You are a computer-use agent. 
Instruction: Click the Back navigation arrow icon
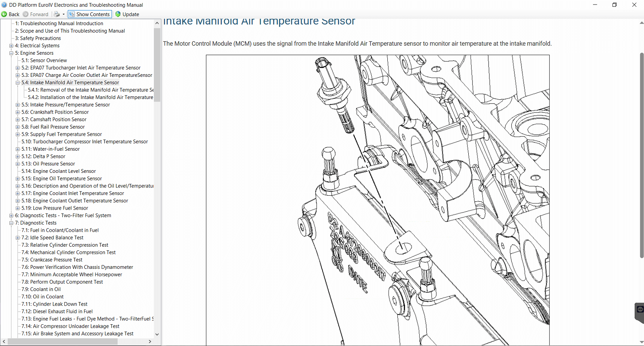pyautogui.click(x=4, y=14)
